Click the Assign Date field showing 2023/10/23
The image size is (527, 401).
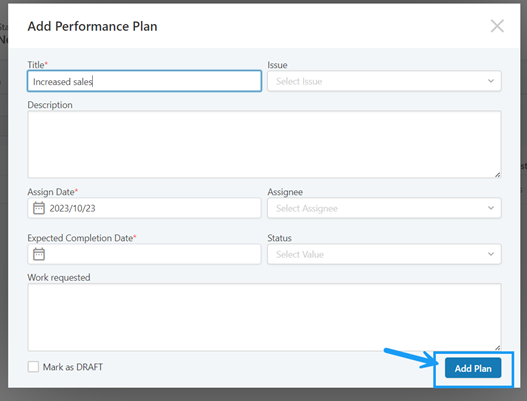(x=144, y=208)
